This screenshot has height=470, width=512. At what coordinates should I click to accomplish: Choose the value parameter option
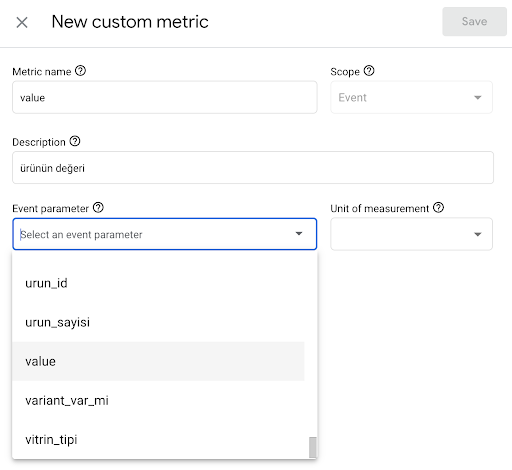[158, 361]
